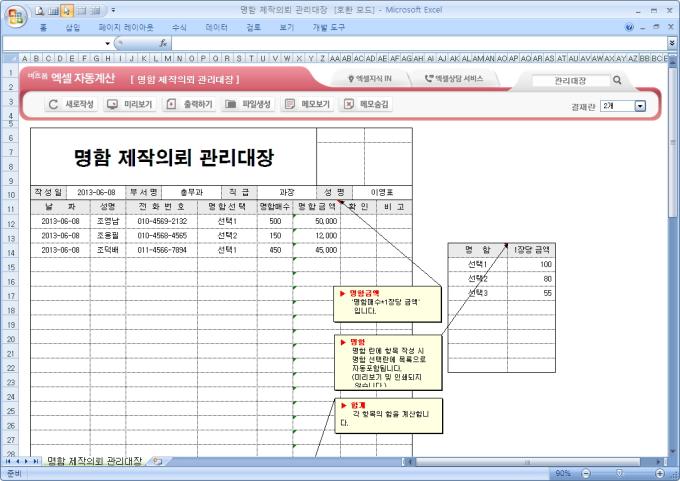This screenshot has height=481, width=680.
Task: Click the highlighted quick access toolbar icon
Action: pos(67,11)
